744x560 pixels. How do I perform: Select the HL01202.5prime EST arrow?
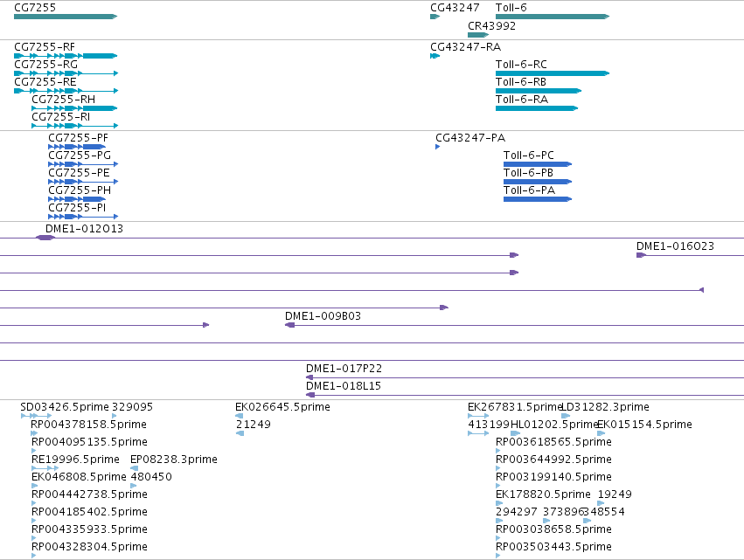click(x=515, y=434)
